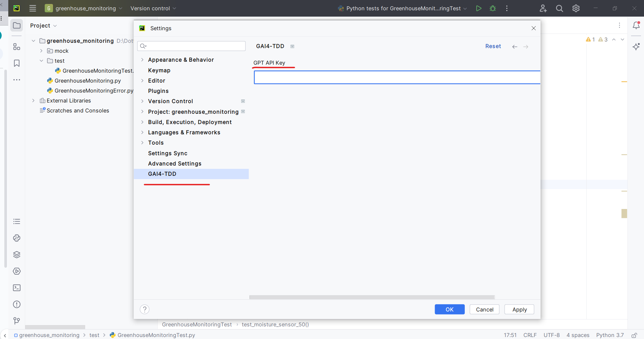Open run configuration selector dropdown
Viewport: 644px width, 339px height.
[402, 8]
